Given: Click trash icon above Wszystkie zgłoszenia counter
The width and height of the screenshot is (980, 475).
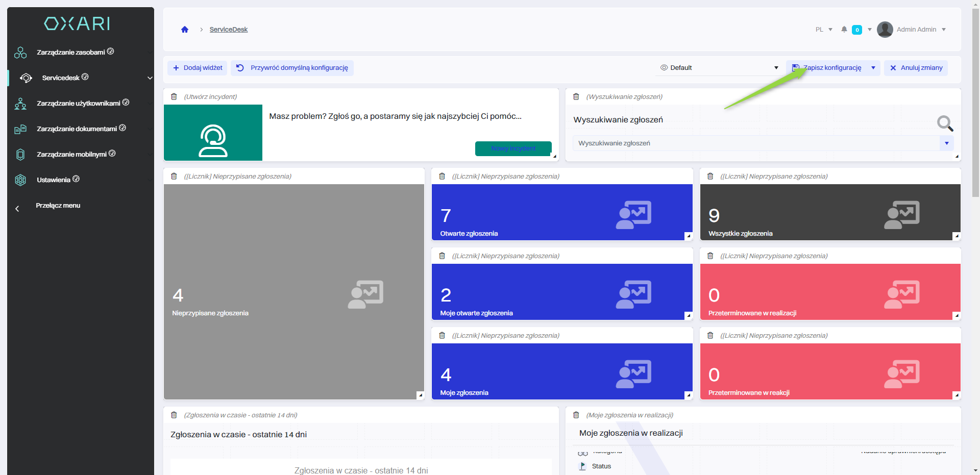Looking at the screenshot, I should pyautogui.click(x=710, y=177).
